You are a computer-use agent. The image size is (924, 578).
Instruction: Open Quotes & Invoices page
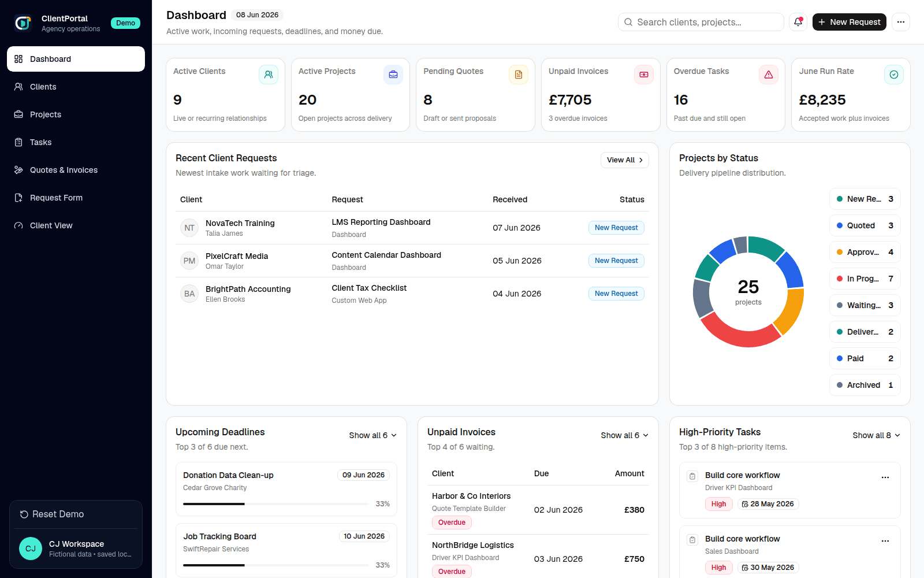tap(76, 170)
